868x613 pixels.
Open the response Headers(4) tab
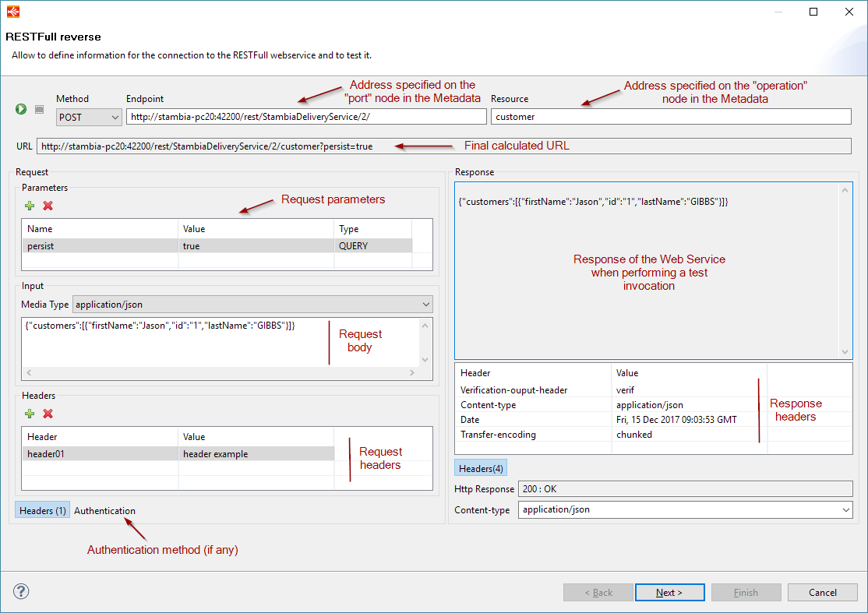pyautogui.click(x=480, y=468)
